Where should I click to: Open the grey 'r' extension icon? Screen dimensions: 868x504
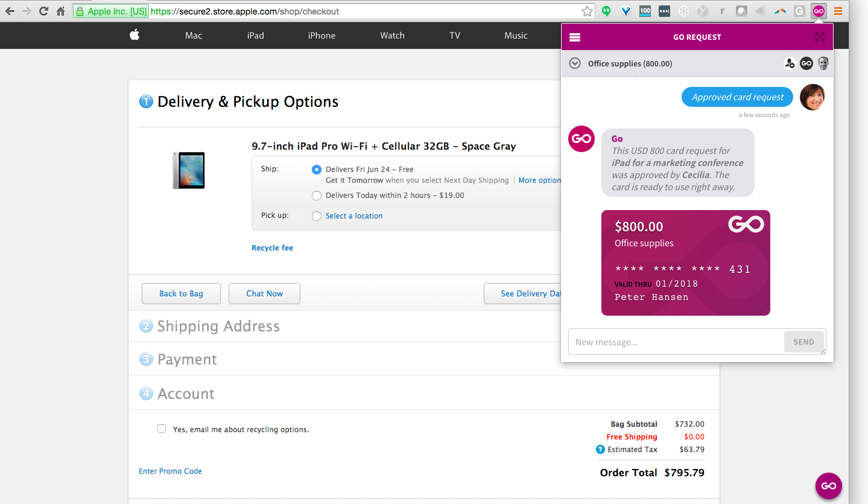coord(722,11)
